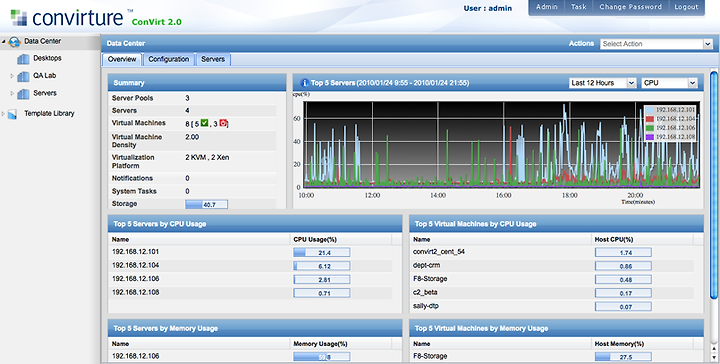720x364 pixels.
Task: Expand the Servers tree node
Action: click(12, 93)
